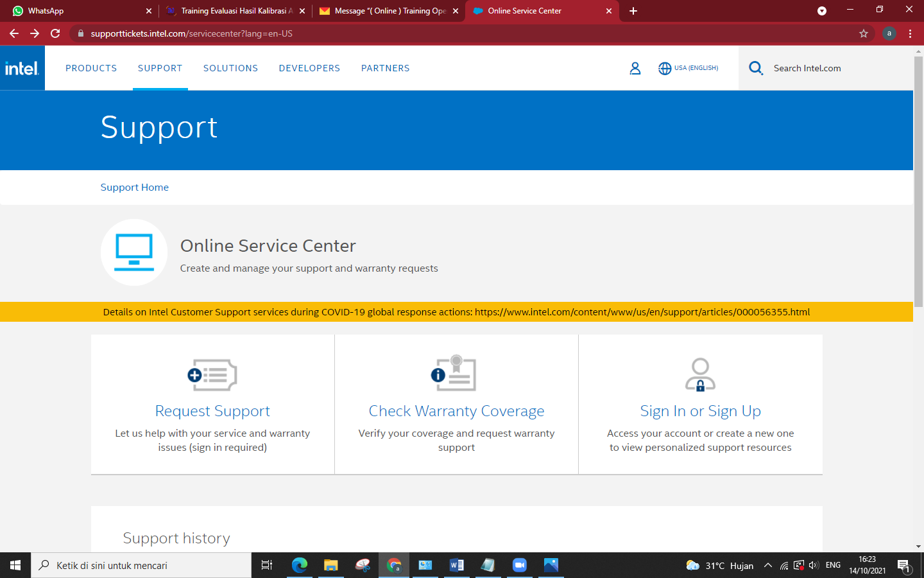Click the Request Support link
This screenshot has width=924, height=578.
coord(212,411)
